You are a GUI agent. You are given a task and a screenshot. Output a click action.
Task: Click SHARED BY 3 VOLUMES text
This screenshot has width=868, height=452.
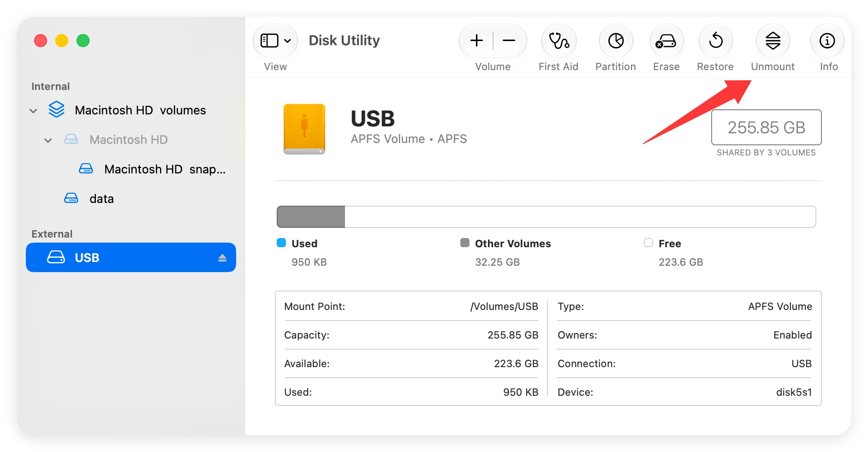click(x=766, y=153)
